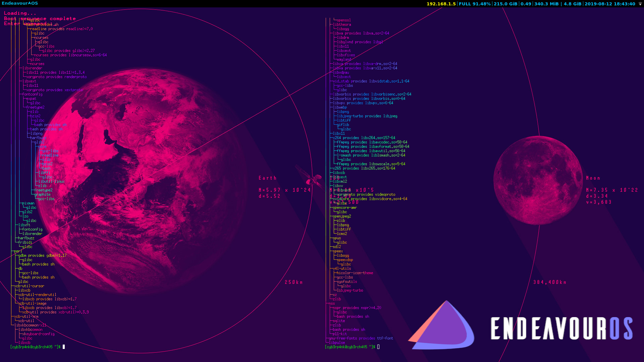Click line 'libvpx provides libvpx.so=6-64'
Screen dimensions: 644x362
[363, 103]
